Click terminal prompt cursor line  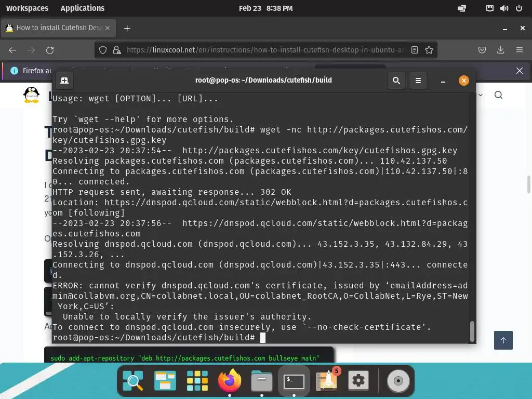click(159, 338)
